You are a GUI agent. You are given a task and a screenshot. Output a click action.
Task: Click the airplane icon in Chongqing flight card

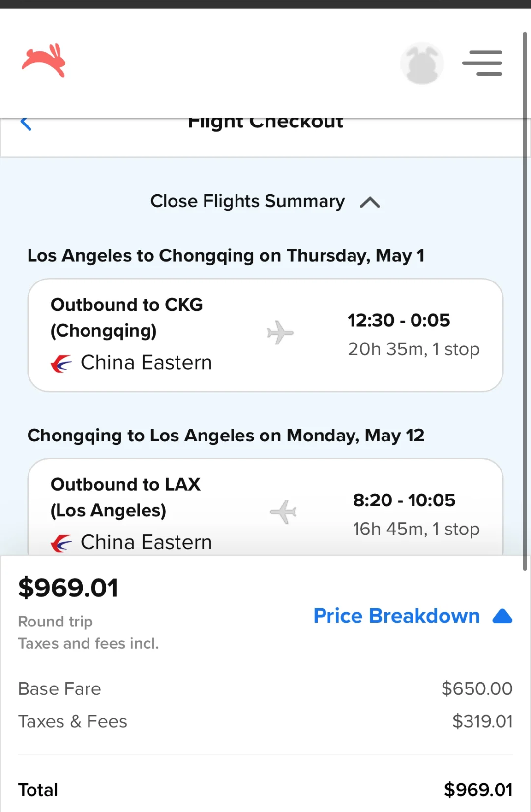point(280,333)
